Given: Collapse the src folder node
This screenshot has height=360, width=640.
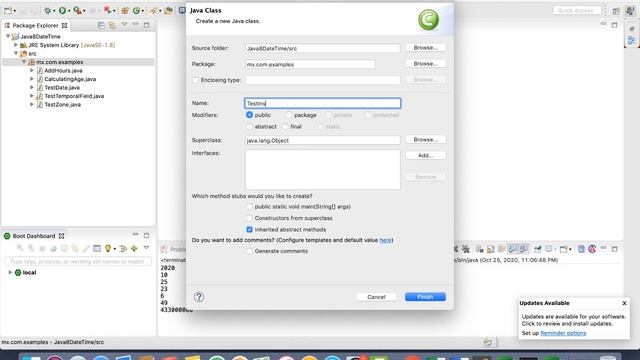Looking at the screenshot, I should pyautogui.click(x=16, y=53).
